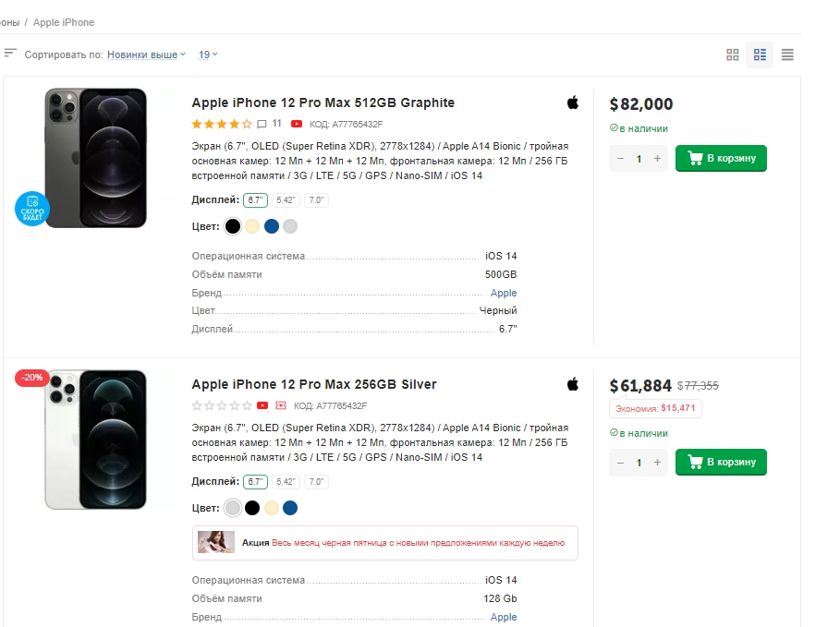Pick the blue color for Graphite iPhone

[272, 226]
